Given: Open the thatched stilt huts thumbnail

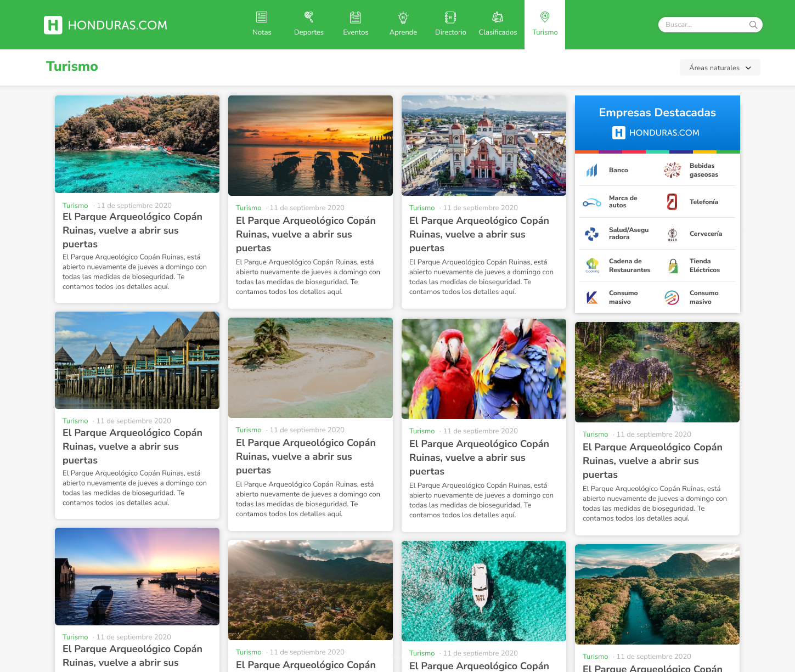Looking at the screenshot, I should coord(137,360).
